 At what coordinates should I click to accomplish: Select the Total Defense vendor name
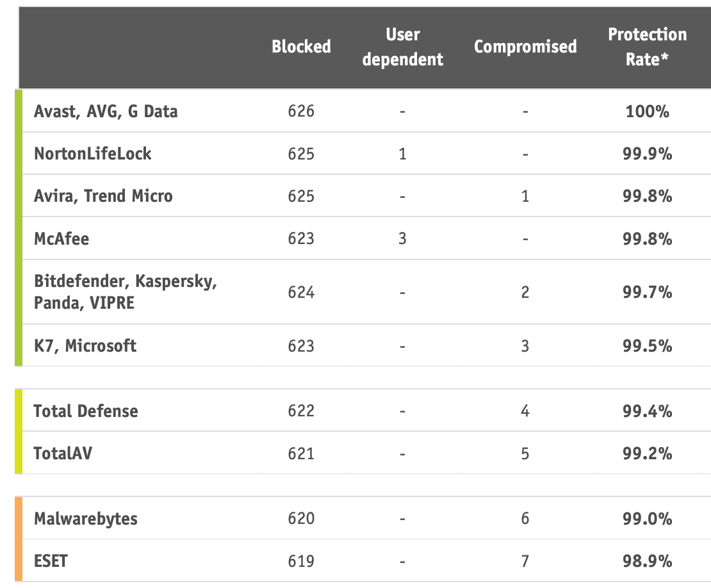(x=86, y=411)
